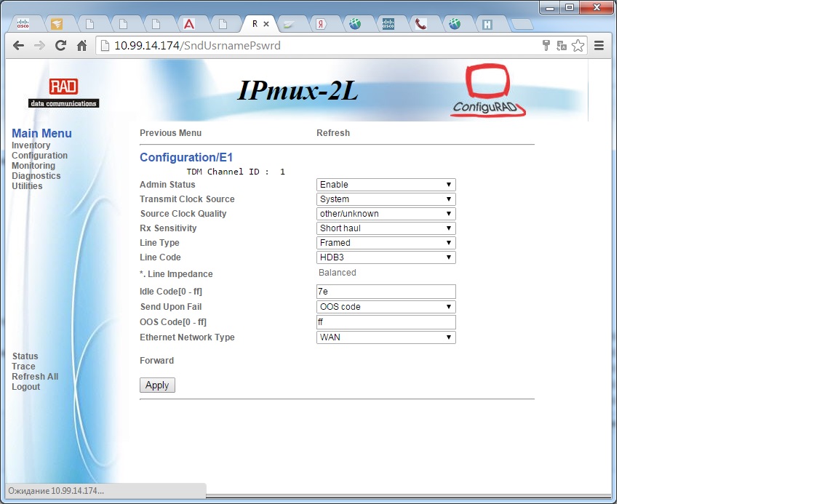The height and width of the screenshot is (504, 838).
Task: Open the browser home page icon
Action: click(81, 45)
